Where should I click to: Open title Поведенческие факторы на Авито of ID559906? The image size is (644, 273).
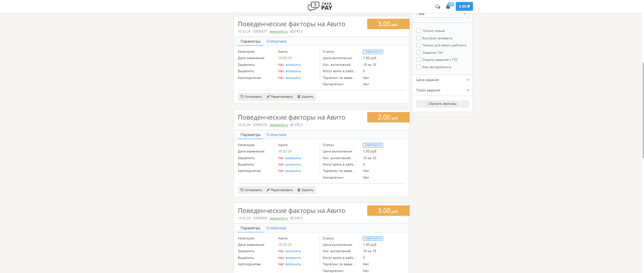(x=291, y=211)
